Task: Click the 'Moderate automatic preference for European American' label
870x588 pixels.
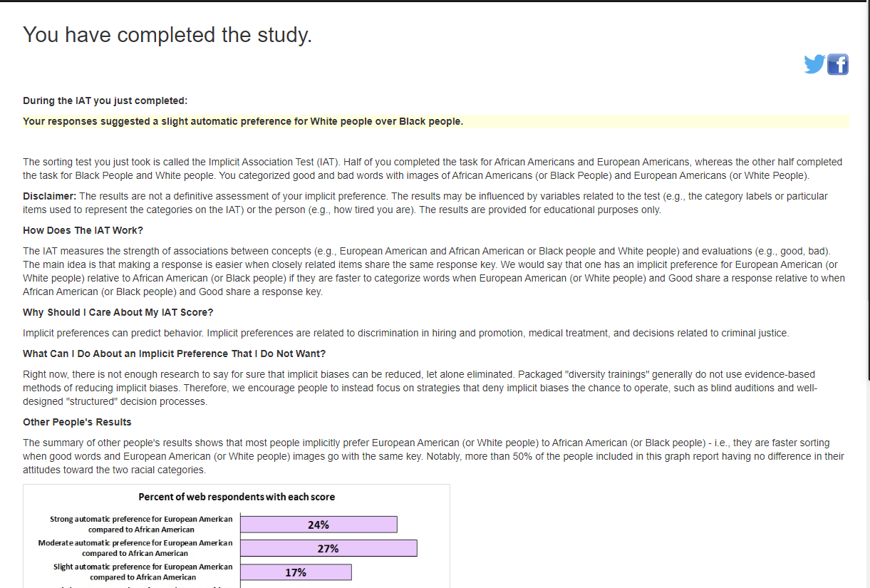Action: pyautogui.click(x=135, y=548)
